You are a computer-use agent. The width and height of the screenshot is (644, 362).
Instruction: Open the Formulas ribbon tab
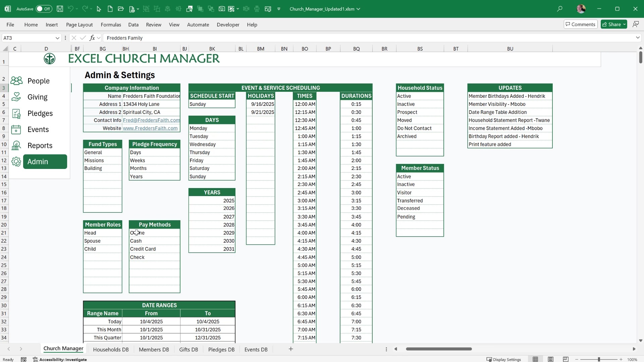[x=111, y=24]
